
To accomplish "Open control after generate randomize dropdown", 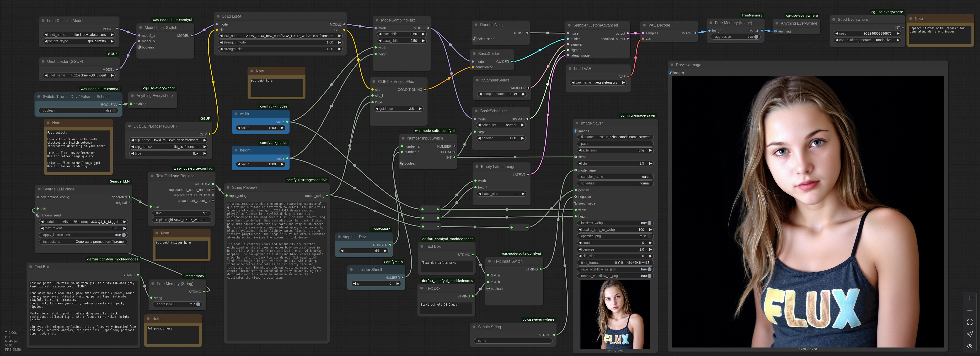I will pyautogui.click(x=867, y=40).
